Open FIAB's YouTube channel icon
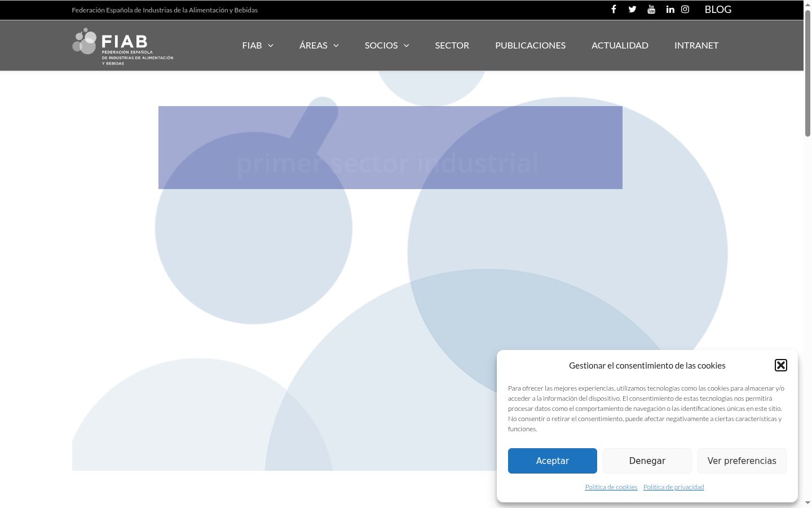 pos(651,9)
